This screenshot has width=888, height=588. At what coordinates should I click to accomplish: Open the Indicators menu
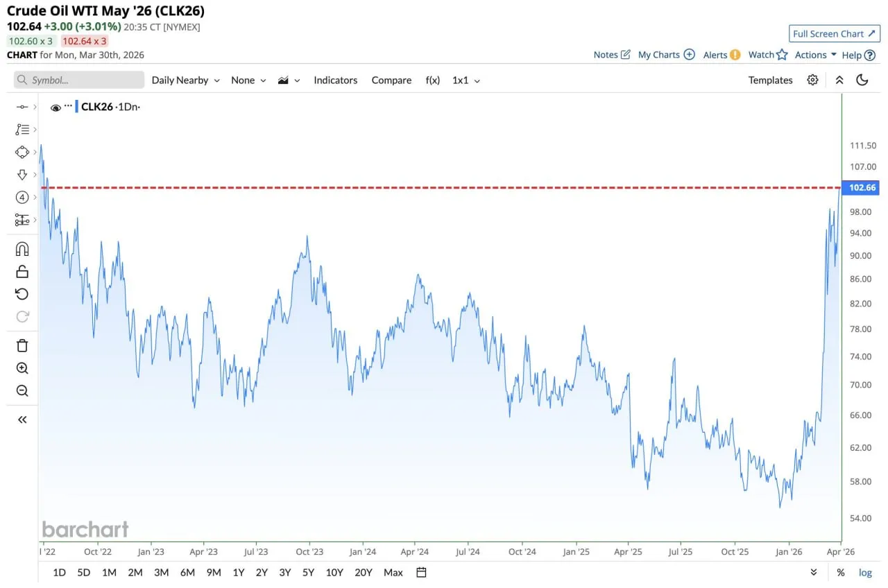335,80
